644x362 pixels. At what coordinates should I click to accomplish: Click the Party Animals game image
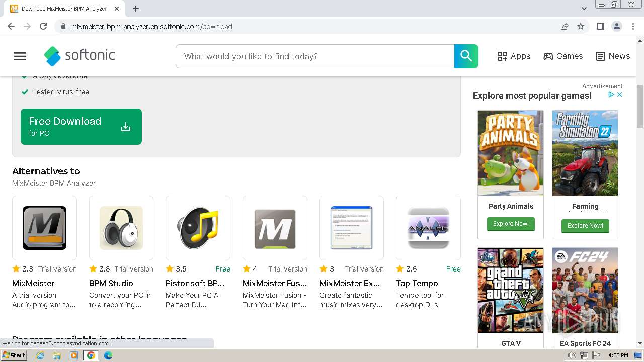(x=511, y=153)
